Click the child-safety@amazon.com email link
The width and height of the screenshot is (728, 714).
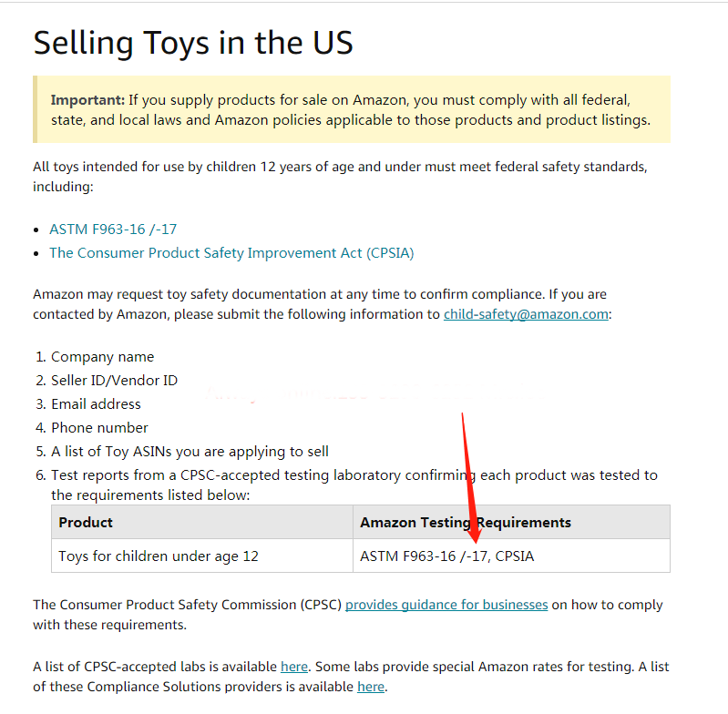(x=526, y=314)
